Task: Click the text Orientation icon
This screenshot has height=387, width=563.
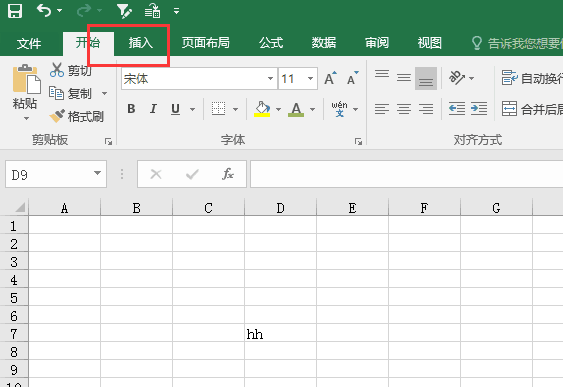Action: coord(457,78)
